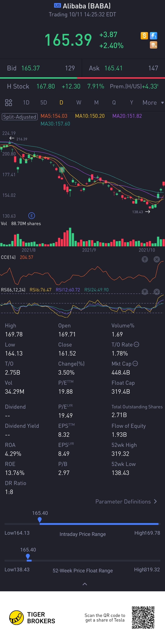Scan the Tiger Brokers QR code
Viewport: 165px width, 644px height.
(143, 617)
